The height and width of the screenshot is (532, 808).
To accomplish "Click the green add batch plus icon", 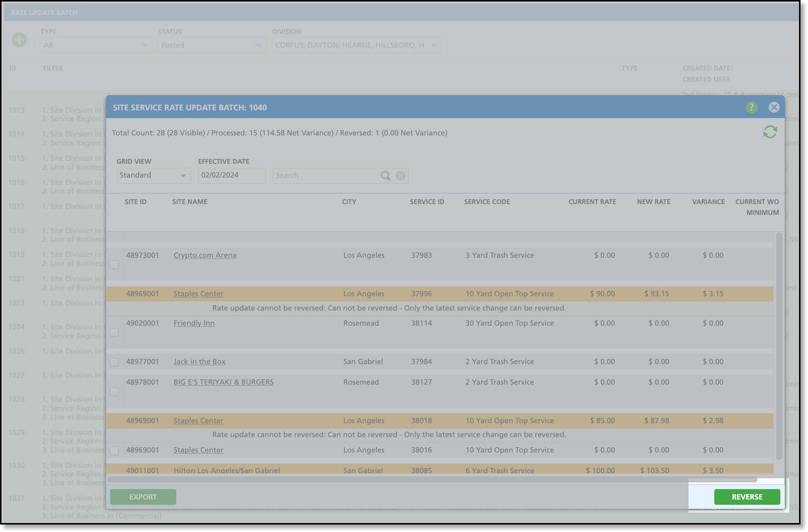I will (x=19, y=40).
